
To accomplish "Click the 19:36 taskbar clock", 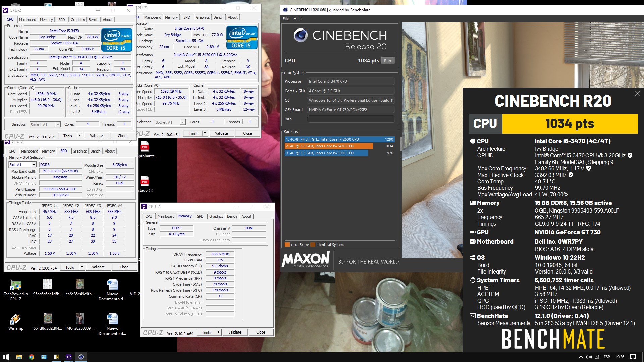I will 620,357.
